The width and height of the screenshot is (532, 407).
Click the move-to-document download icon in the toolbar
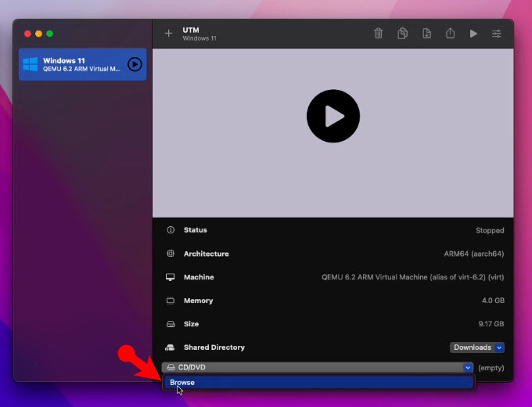pos(426,34)
